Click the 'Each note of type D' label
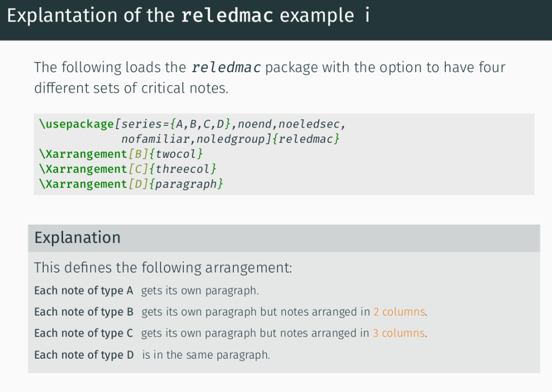The width and height of the screenshot is (552, 392). pyautogui.click(x=84, y=355)
